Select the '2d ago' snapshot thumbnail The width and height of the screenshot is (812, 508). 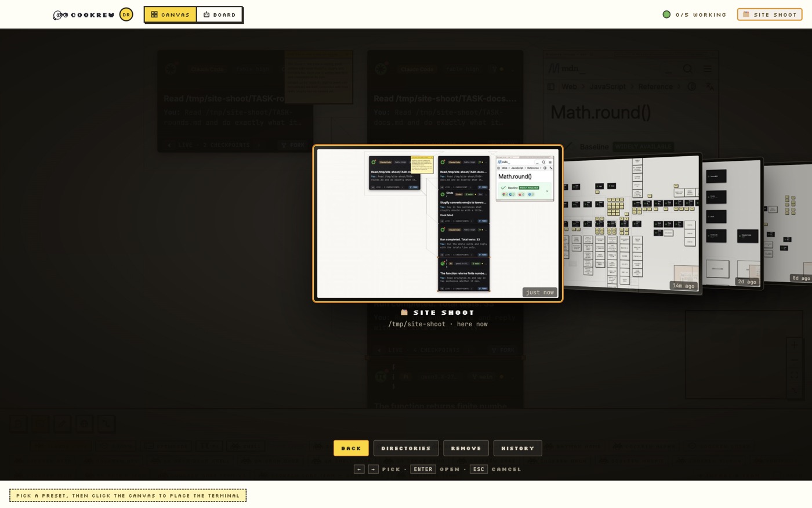click(733, 223)
